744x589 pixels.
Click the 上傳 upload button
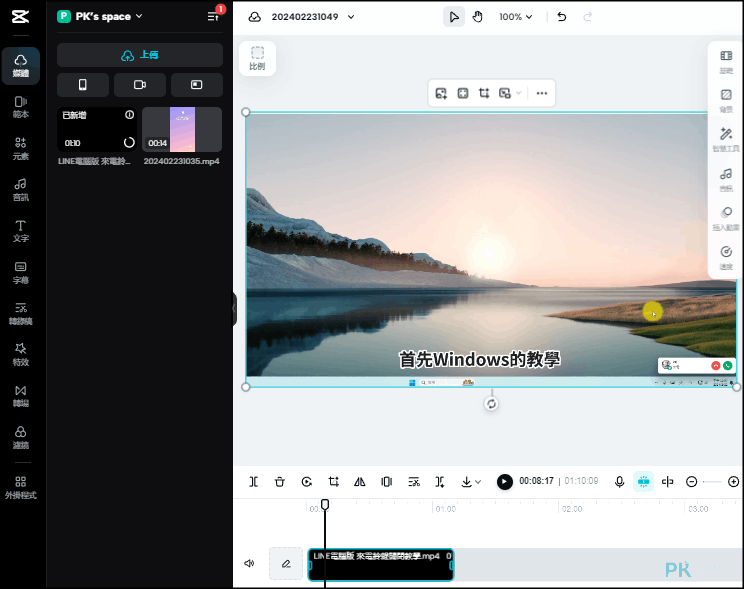(x=140, y=55)
